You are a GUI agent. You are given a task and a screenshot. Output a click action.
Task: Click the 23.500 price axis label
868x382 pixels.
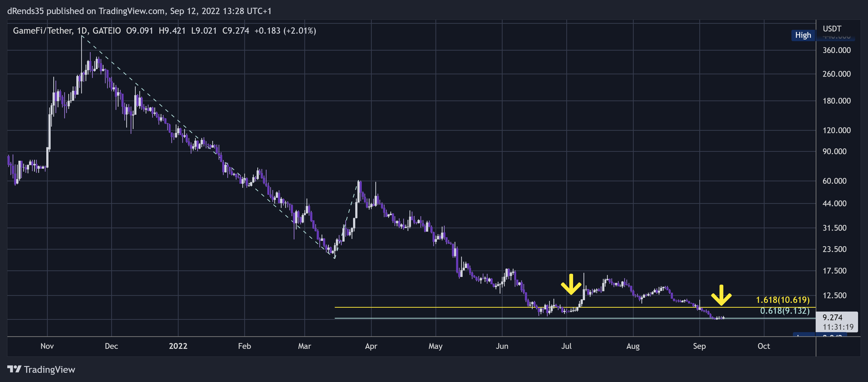834,249
